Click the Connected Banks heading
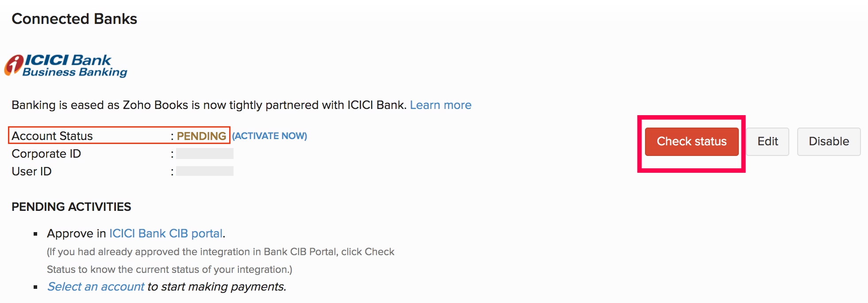The image size is (868, 303). [74, 19]
